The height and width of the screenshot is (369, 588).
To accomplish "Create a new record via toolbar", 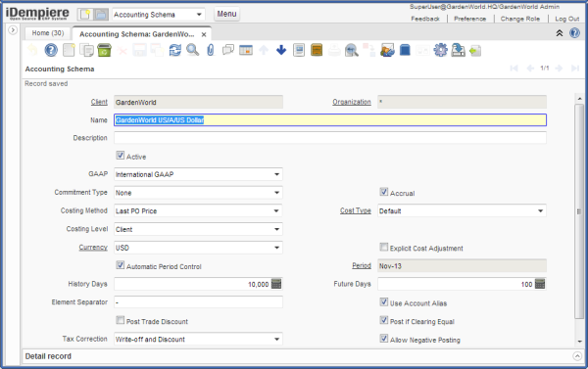I will 69,50.
